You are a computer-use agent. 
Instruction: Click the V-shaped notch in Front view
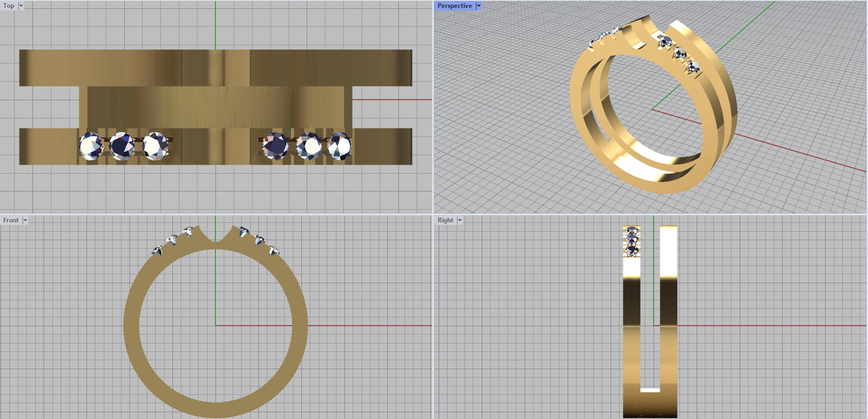tap(216, 240)
